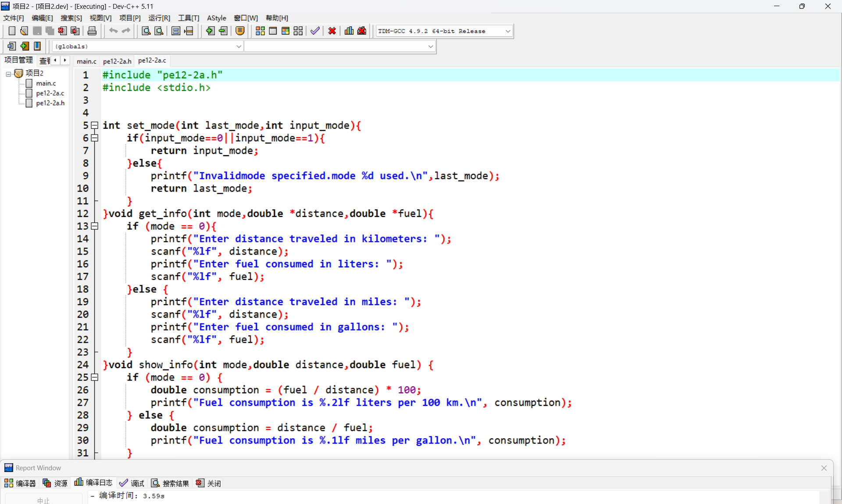Switch to the main.c editor tab
Screen dimensions: 842x504
pyautogui.click(x=86, y=61)
